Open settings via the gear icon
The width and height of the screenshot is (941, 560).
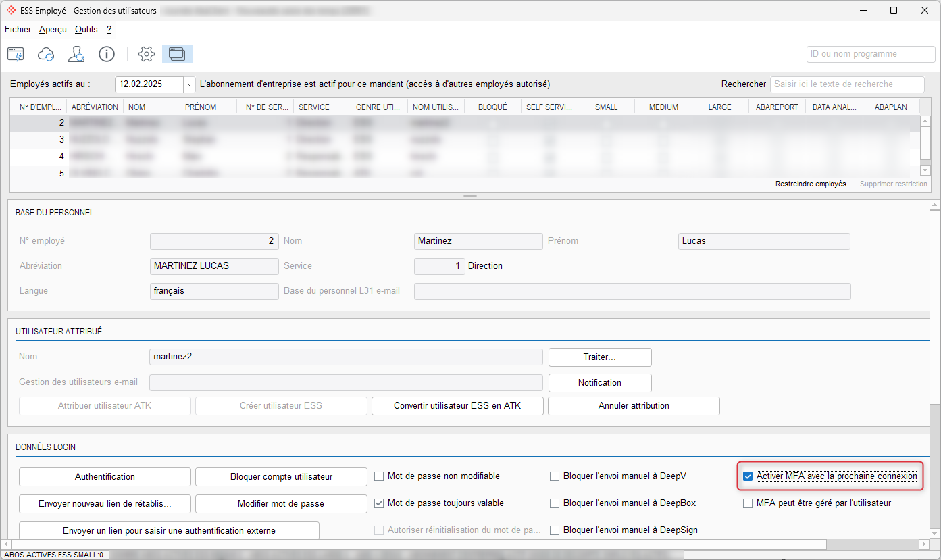[x=147, y=54]
